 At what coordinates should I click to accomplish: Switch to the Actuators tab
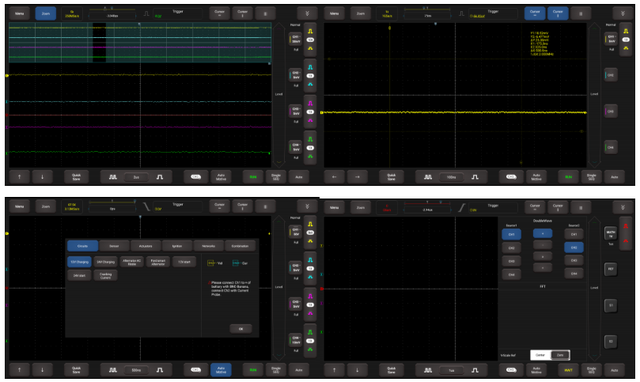[146, 246]
